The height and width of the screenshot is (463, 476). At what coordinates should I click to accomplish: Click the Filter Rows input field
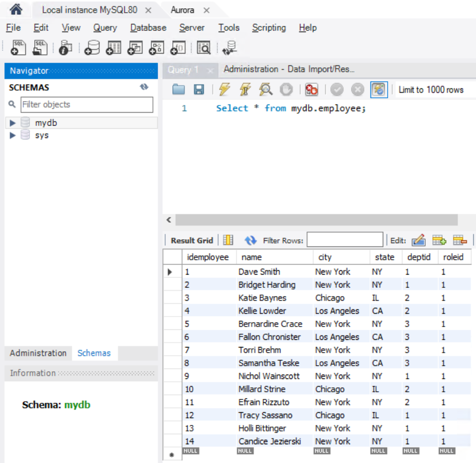345,240
